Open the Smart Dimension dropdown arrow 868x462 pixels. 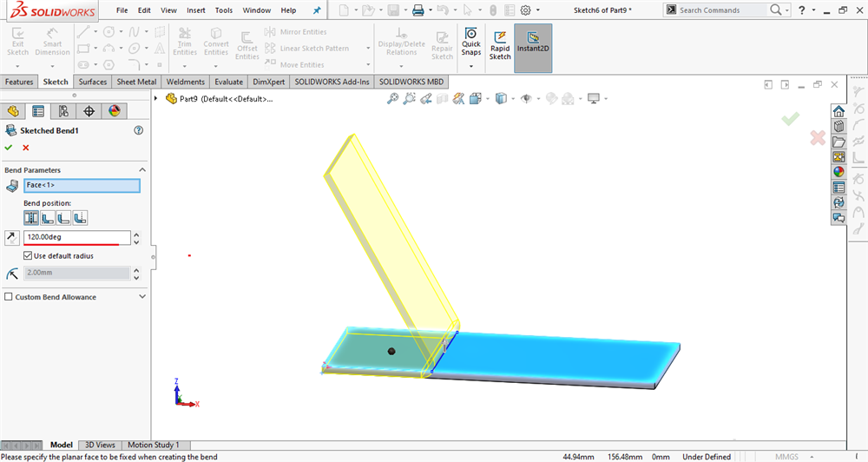click(x=52, y=66)
